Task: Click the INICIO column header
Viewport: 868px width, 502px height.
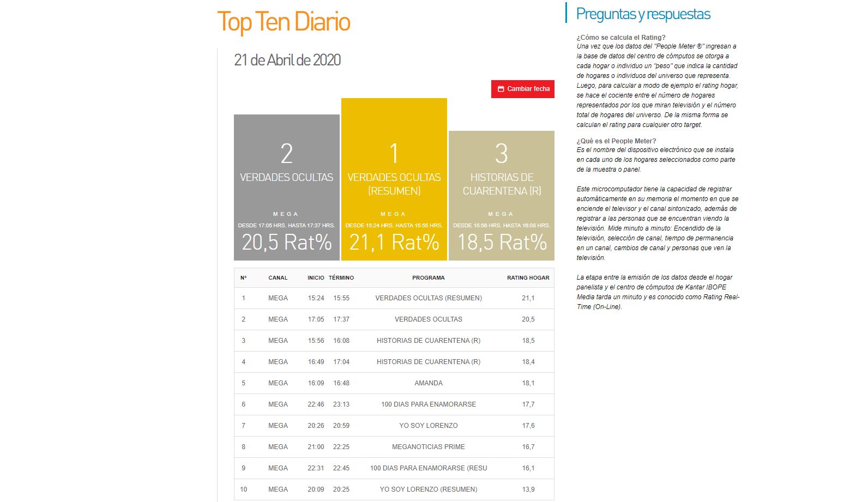Action: (316, 278)
